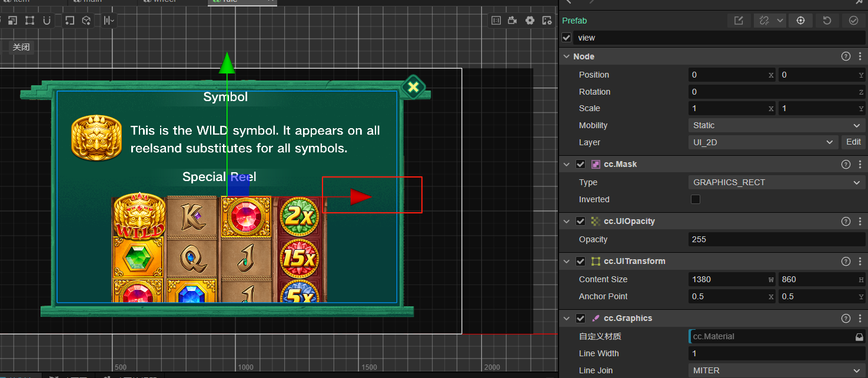868x378 pixels.
Task: Click the Content Size width field 1380
Action: pyautogui.click(x=732, y=279)
